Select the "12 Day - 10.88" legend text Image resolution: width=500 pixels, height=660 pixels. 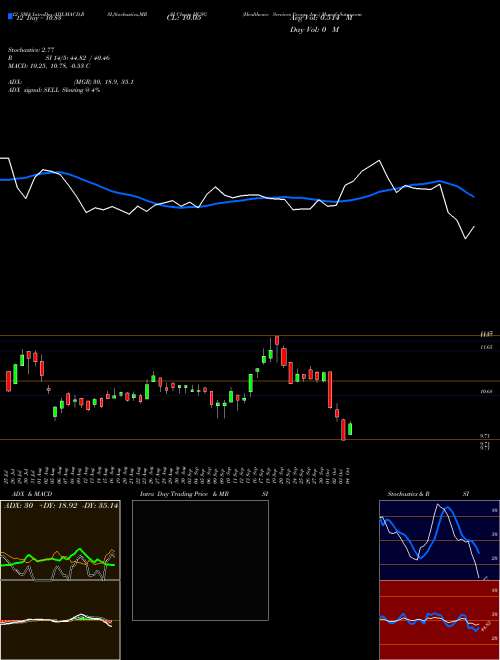coord(38,18)
